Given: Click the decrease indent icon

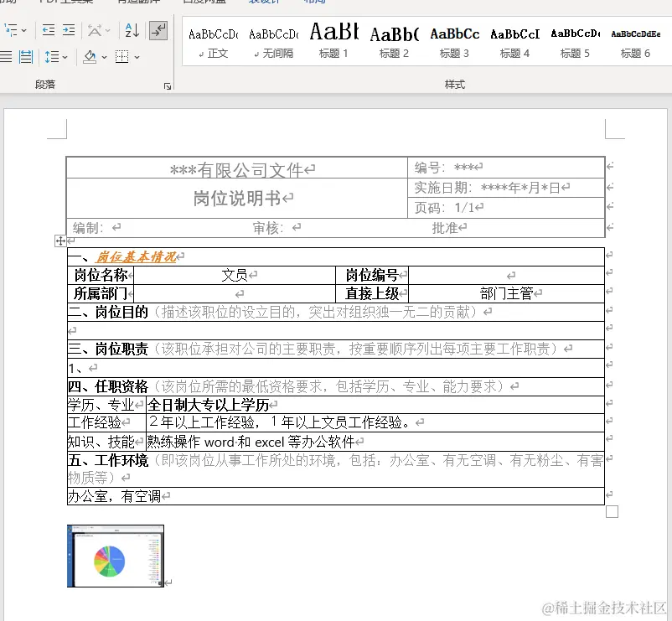Looking at the screenshot, I should 49,30.
